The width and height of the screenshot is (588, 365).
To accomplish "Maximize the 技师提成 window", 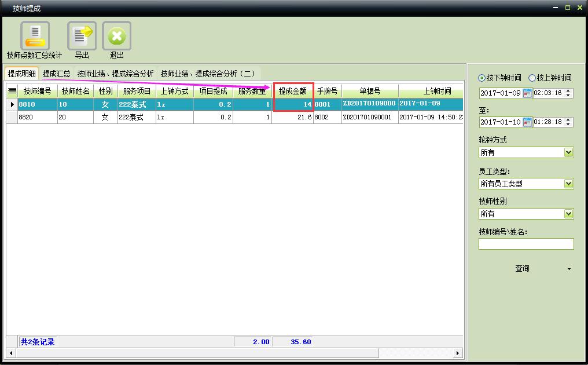I will pyautogui.click(x=568, y=8).
